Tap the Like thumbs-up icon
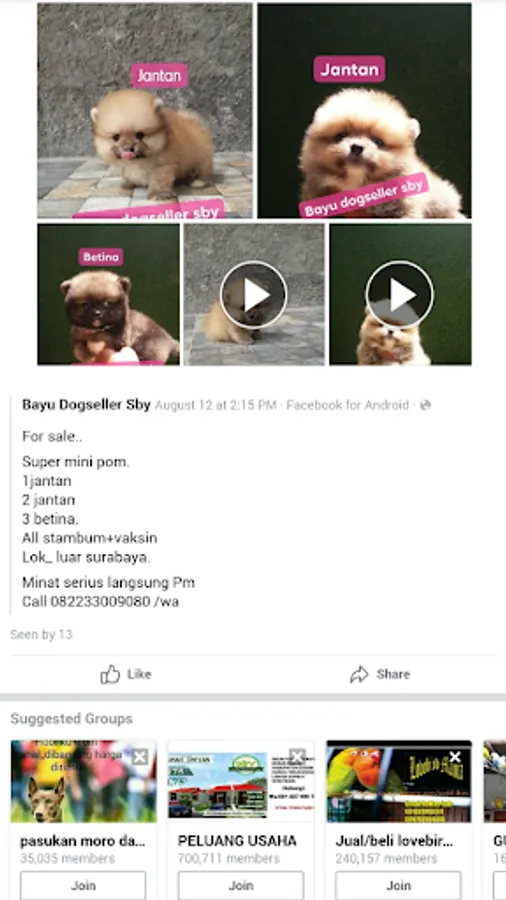506x900 pixels. pos(110,674)
